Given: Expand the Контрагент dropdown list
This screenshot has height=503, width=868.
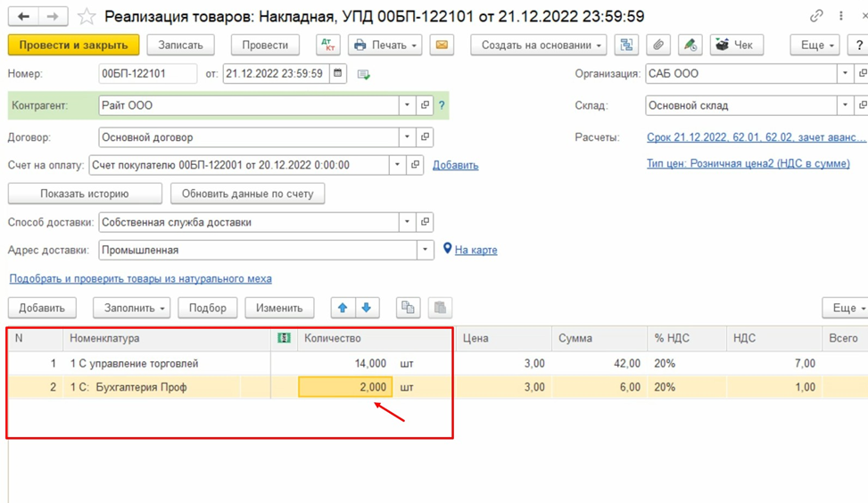Looking at the screenshot, I should (x=407, y=105).
